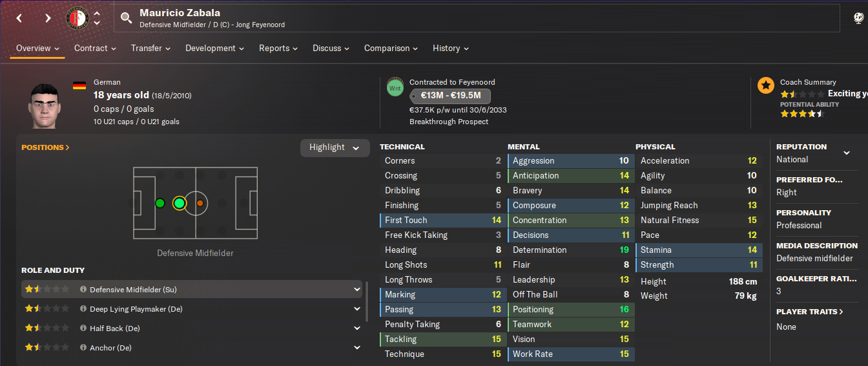Open the Transfer menu

[x=150, y=48]
